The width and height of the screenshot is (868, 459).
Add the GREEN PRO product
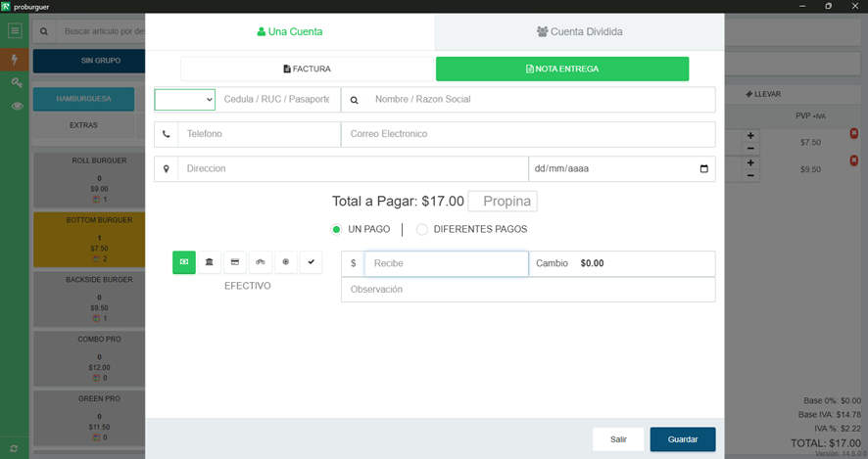[x=89, y=418]
